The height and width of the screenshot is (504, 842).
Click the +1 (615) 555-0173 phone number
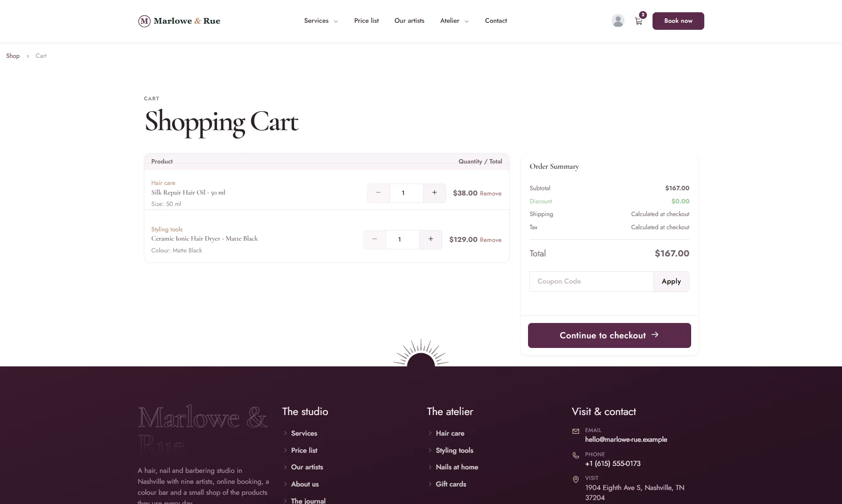click(613, 463)
